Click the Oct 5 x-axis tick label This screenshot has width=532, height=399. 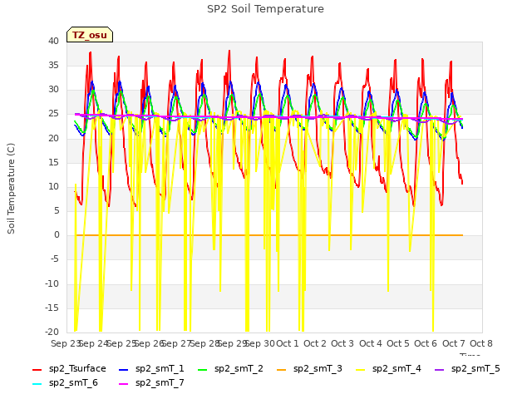398,343
